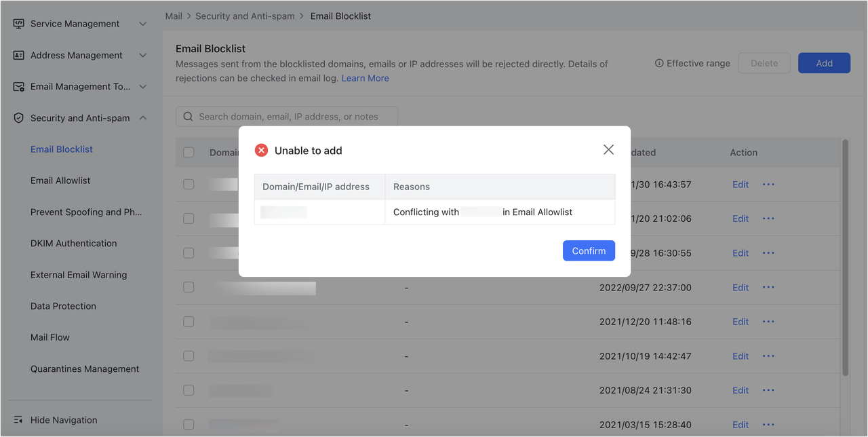Open the Email Management envelope icon
Screen dimensions: 868x437
[18, 86]
